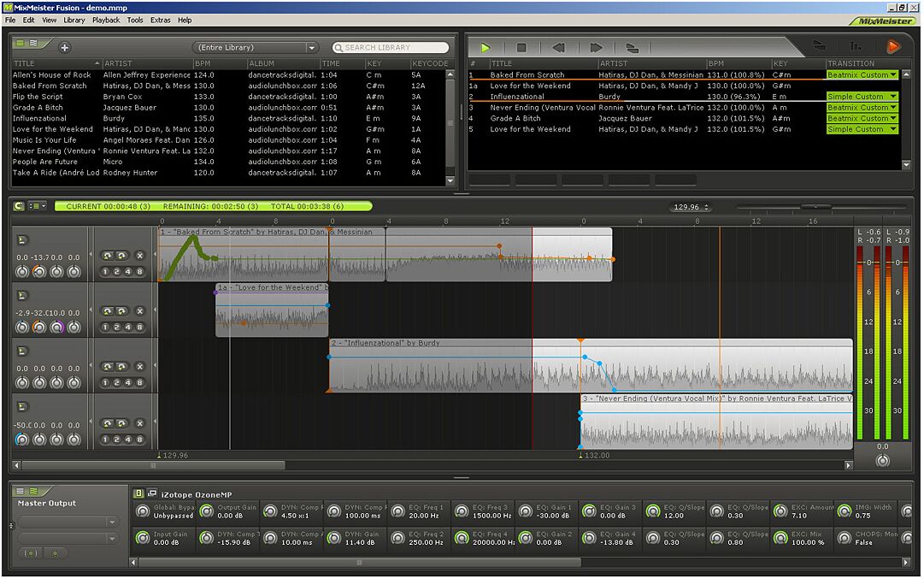Click the orange -13.7 knob on first track
The height and width of the screenshot is (579, 924).
(39, 271)
